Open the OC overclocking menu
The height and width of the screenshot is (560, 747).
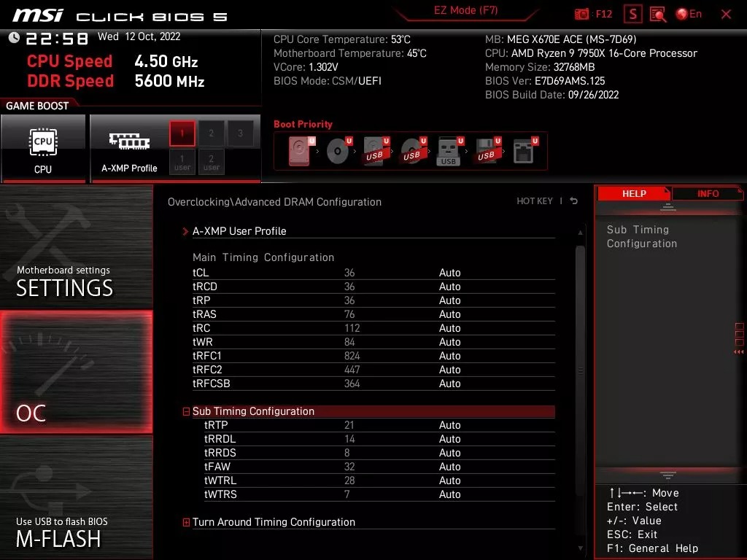point(76,373)
